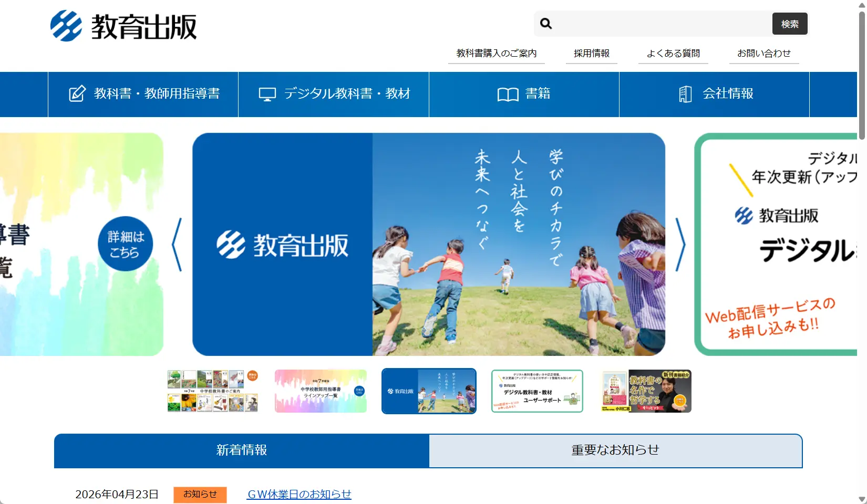Click the building icon beside 会社情報
Screen dimensions: 867x504
click(684, 94)
